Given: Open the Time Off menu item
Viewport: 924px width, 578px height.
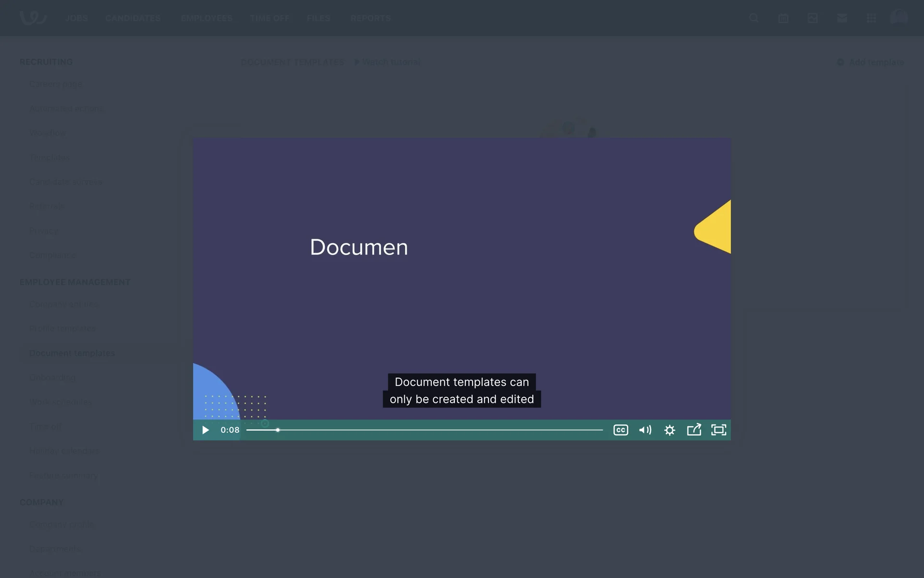Looking at the screenshot, I should 269,18.
